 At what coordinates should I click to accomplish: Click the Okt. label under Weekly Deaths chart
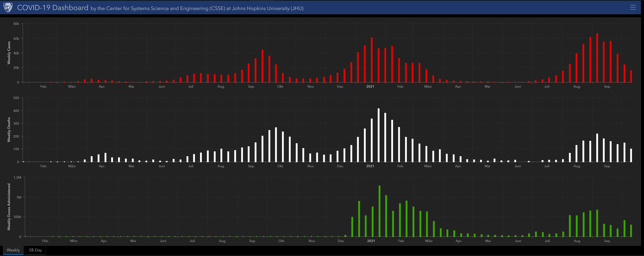tap(280, 166)
